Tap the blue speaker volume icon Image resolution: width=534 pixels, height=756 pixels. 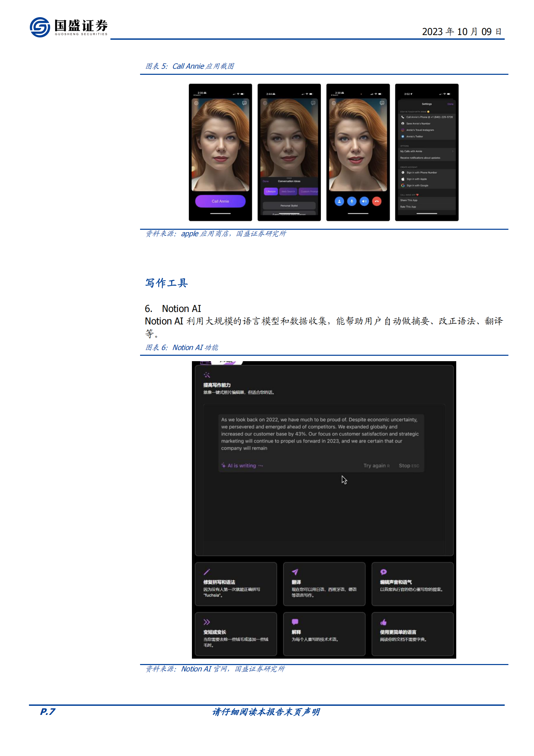[x=364, y=201]
